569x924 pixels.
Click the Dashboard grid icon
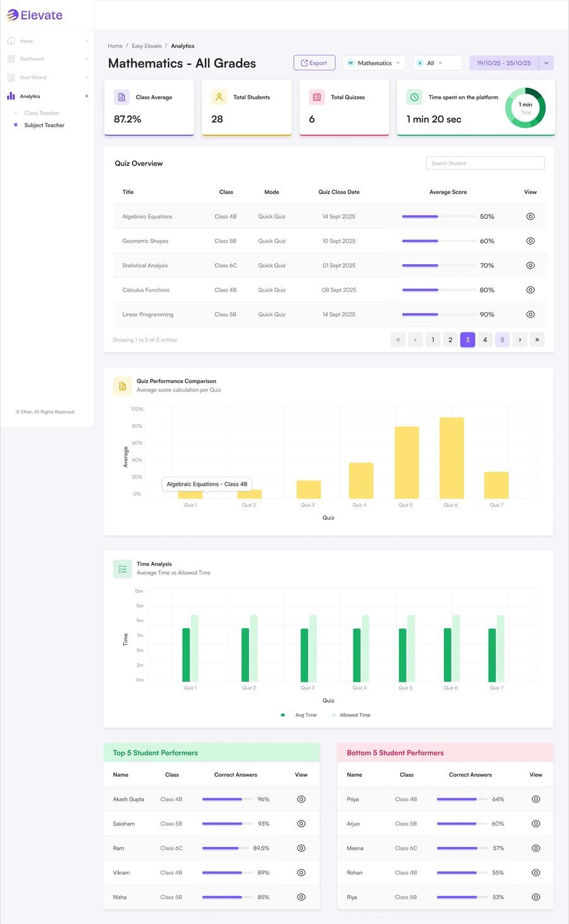pos(11,59)
